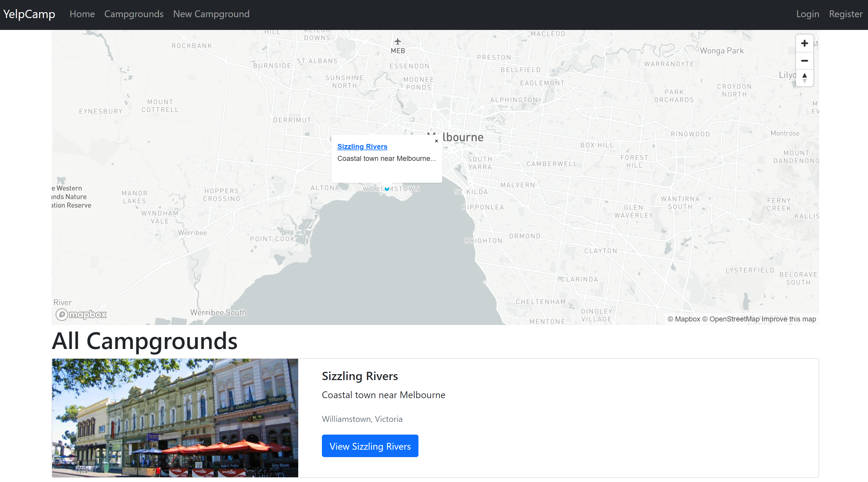Click the ALTONA map label

coord(325,188)
